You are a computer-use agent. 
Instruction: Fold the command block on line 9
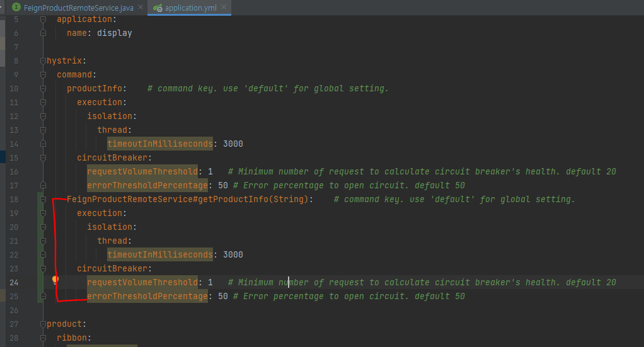pos(43,75)
